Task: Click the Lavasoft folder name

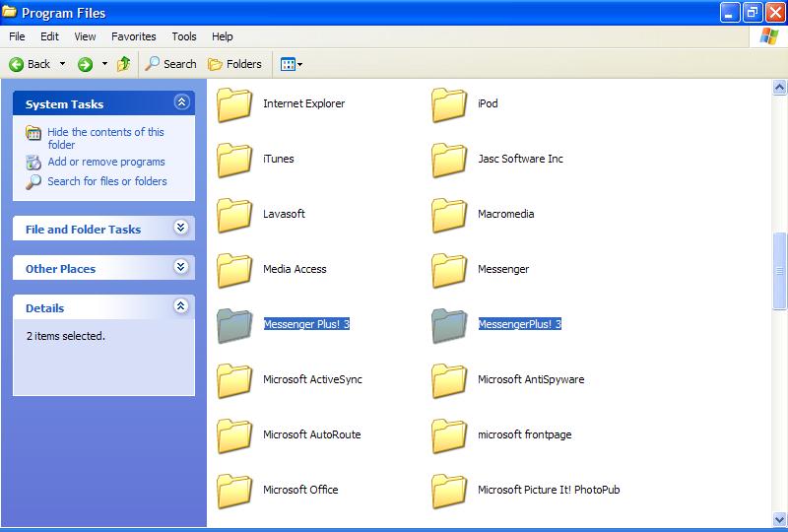Action: click(x=284, y=214)
